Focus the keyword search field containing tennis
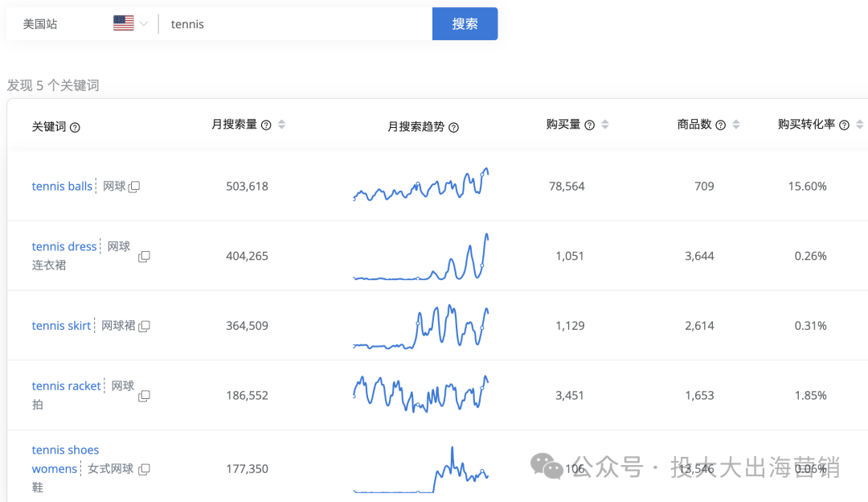 [296, 24]
